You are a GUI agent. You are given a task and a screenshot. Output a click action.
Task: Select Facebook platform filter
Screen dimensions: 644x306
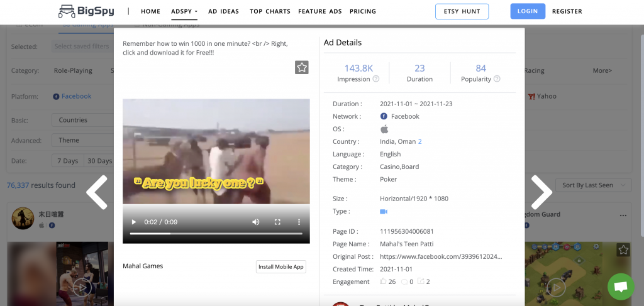pyautogui.click(x=72, y=96)
